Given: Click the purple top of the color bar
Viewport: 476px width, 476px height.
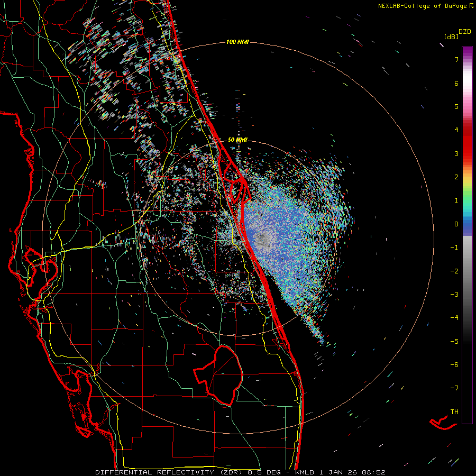Looking at the screenshot, I should point(467,50).
